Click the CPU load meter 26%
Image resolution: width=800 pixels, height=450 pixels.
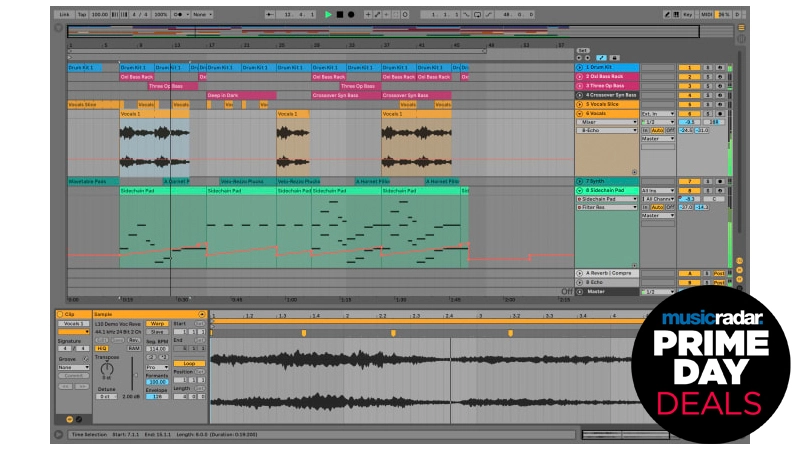coord(723,15)
